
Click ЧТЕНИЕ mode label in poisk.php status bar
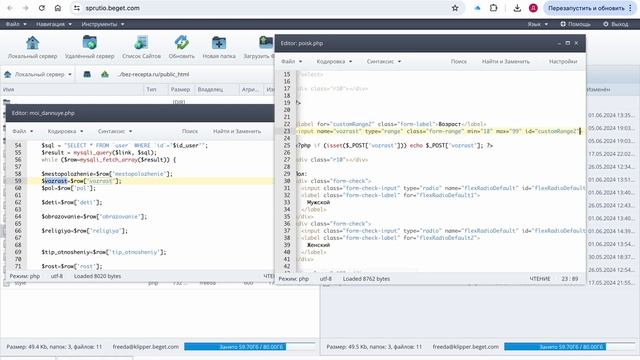[x=540, y=279]
